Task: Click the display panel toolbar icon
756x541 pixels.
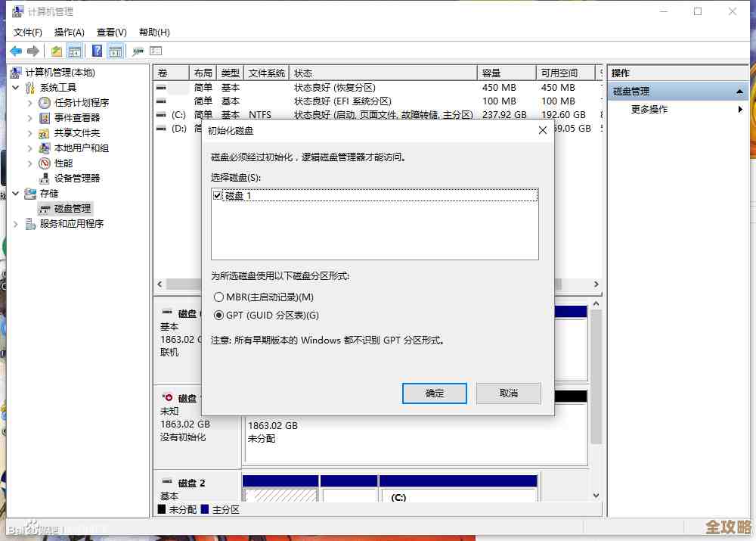Action: coord(114,50)
